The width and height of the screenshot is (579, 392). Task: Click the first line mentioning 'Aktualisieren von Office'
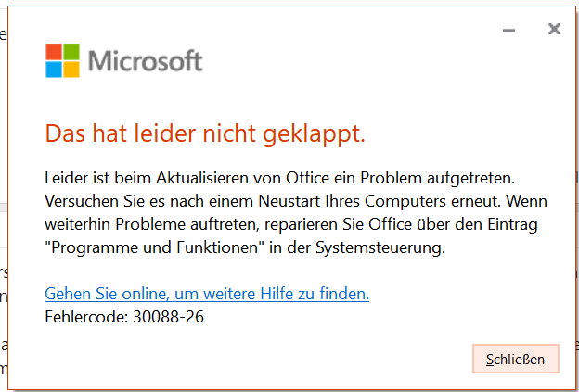click(278, 176)
